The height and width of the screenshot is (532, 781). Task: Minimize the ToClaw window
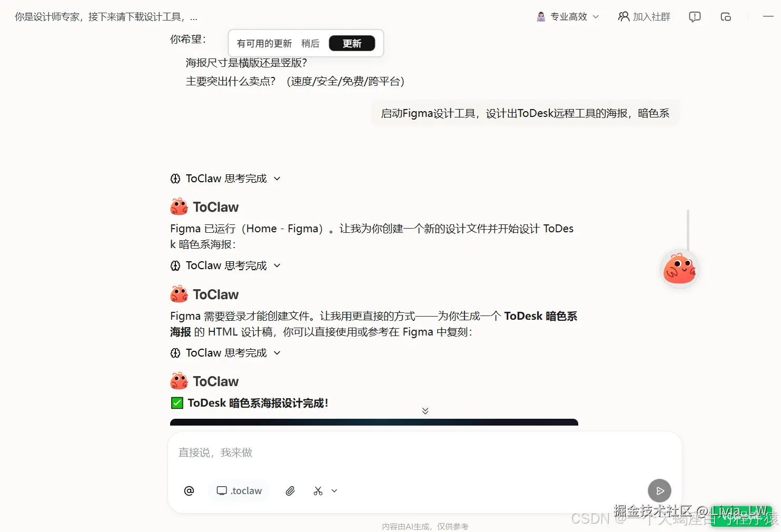pyautogui.click(x=768, y=17)
